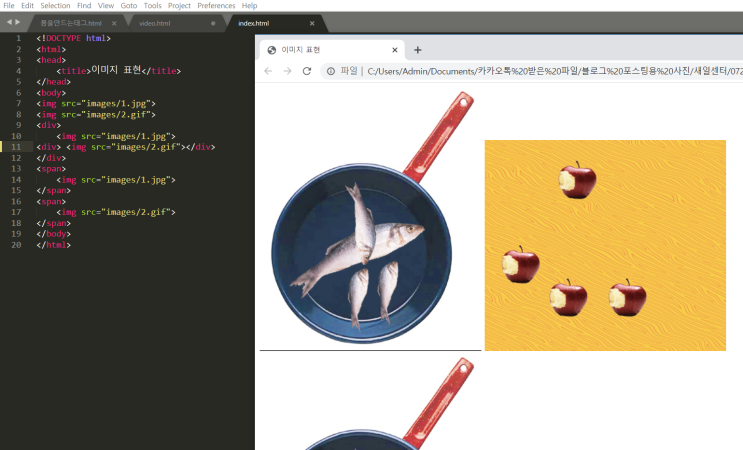This screenshot has height=450, width=743.
Task: Click the globe favicon on browser tab
Action: coord(272,50)
